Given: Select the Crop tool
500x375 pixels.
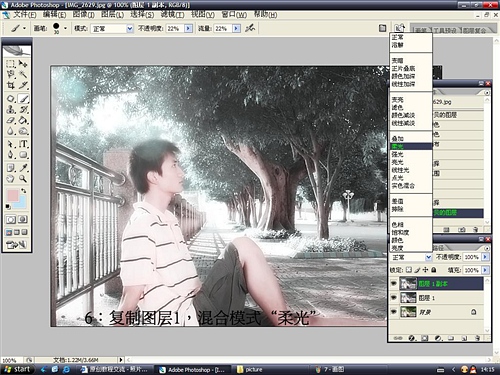Looking at the screenshot, I should pos(11,85).
